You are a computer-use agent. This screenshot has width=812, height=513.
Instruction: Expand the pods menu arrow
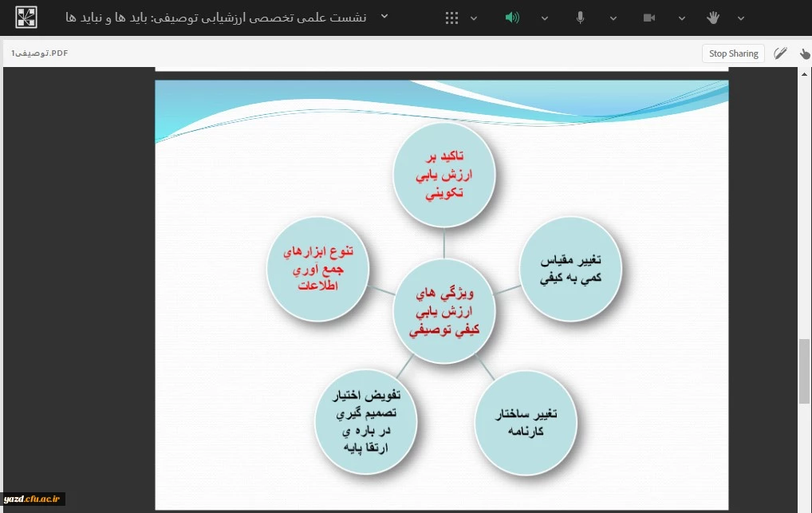[474, 18]
